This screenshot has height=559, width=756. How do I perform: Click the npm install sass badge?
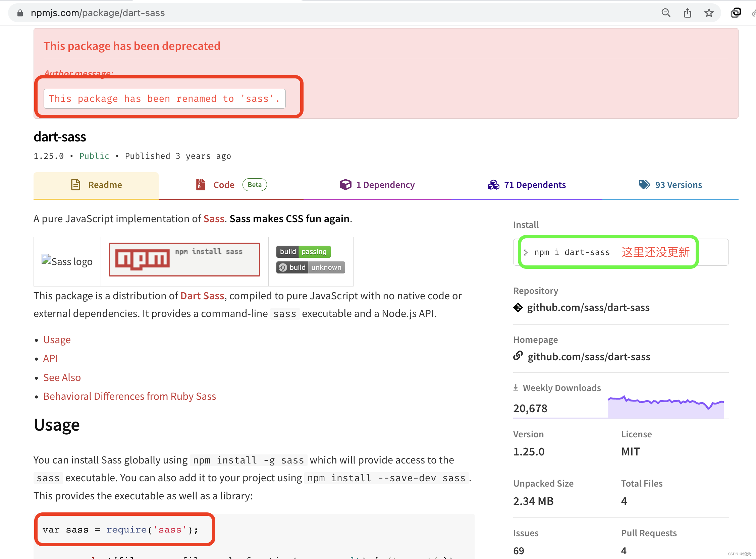(x=184, y=259)
